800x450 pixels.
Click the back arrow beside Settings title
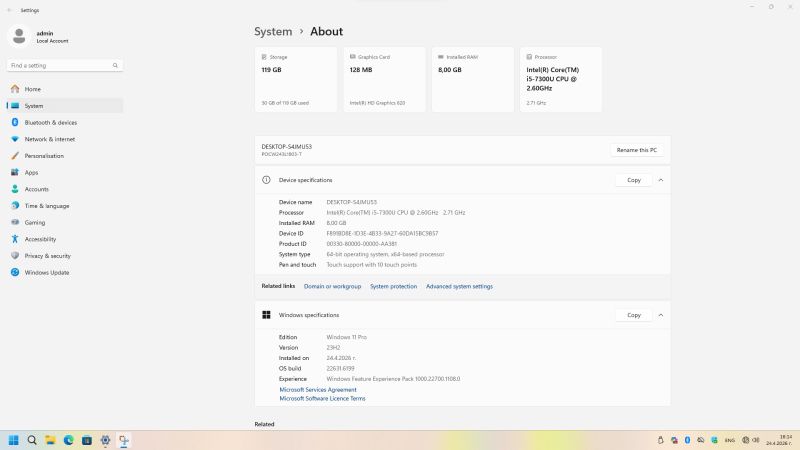(x=9, y=10)
